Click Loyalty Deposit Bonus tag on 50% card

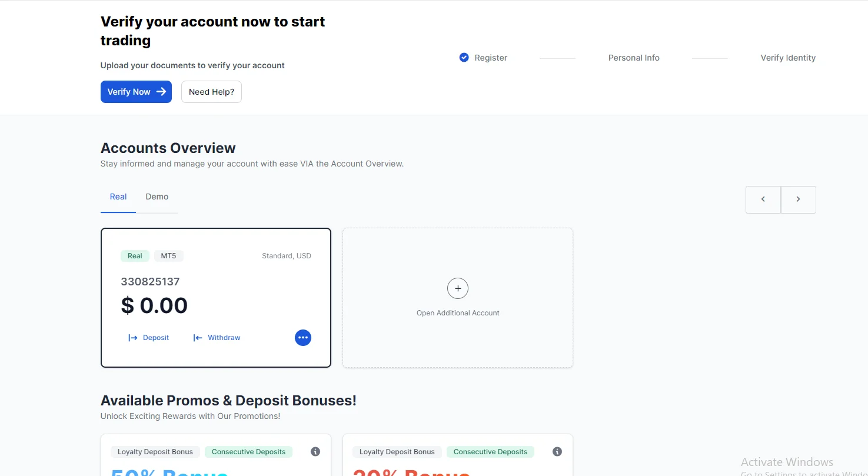coord(155,452)
